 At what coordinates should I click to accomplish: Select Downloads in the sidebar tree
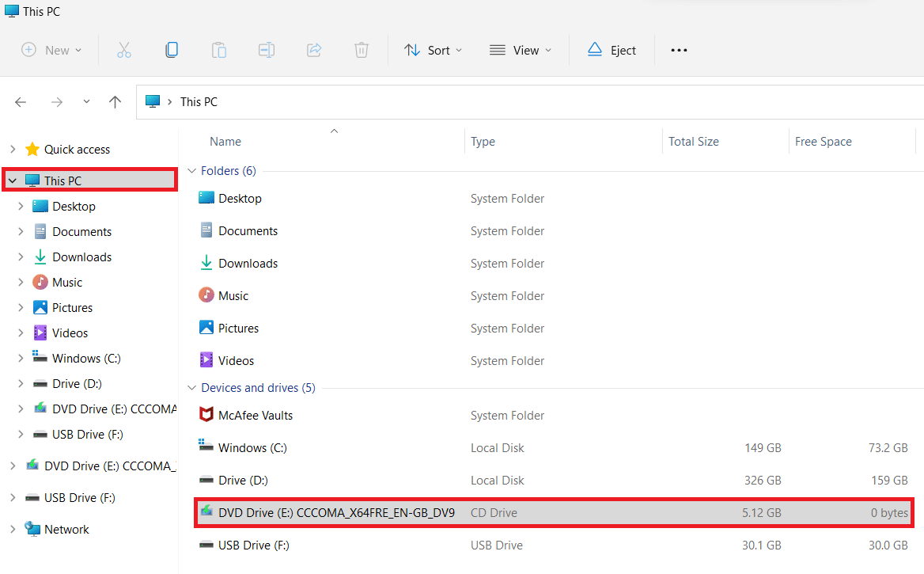pyautogui.click(x=81, y=257)
